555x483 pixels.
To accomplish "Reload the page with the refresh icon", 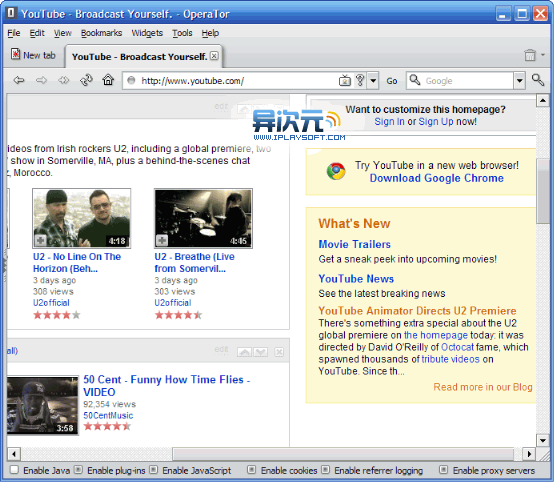I will [x=86, y=80].
